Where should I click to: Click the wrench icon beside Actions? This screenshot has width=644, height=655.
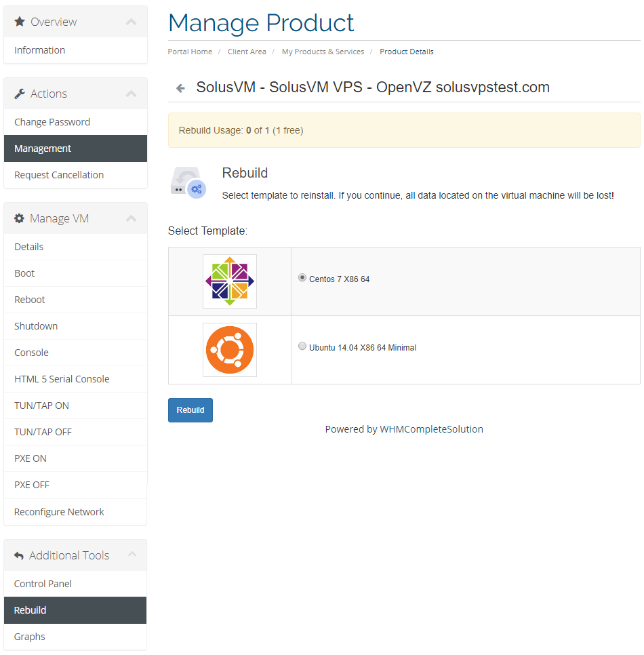coord(20,94)
